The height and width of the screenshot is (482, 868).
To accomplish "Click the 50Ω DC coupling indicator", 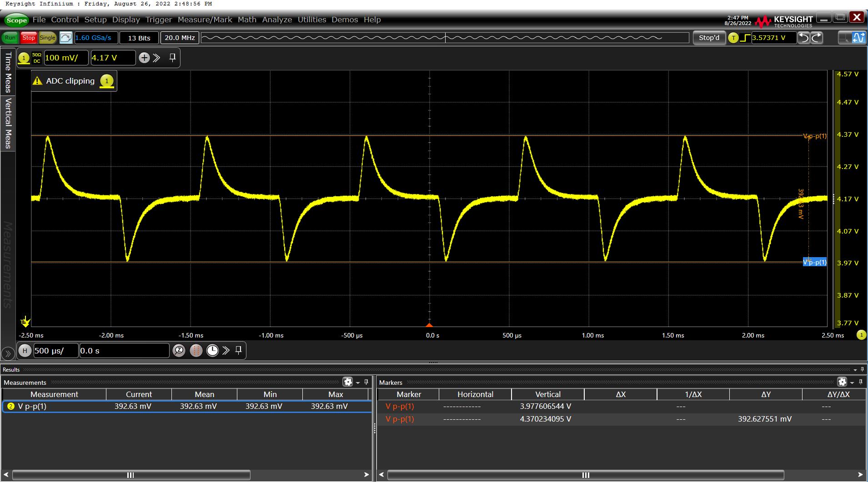I will click(x=37, y=58).
